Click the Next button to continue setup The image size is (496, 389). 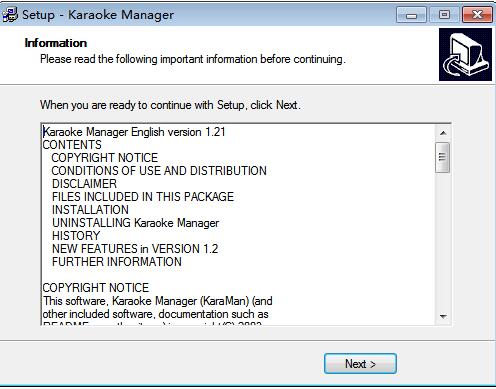click(360, 364)
